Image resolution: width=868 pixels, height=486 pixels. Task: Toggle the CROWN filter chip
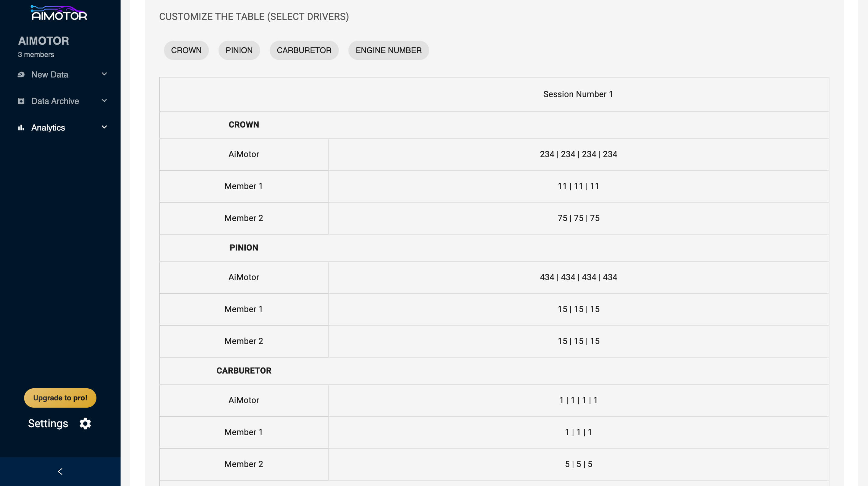[186, 51]
